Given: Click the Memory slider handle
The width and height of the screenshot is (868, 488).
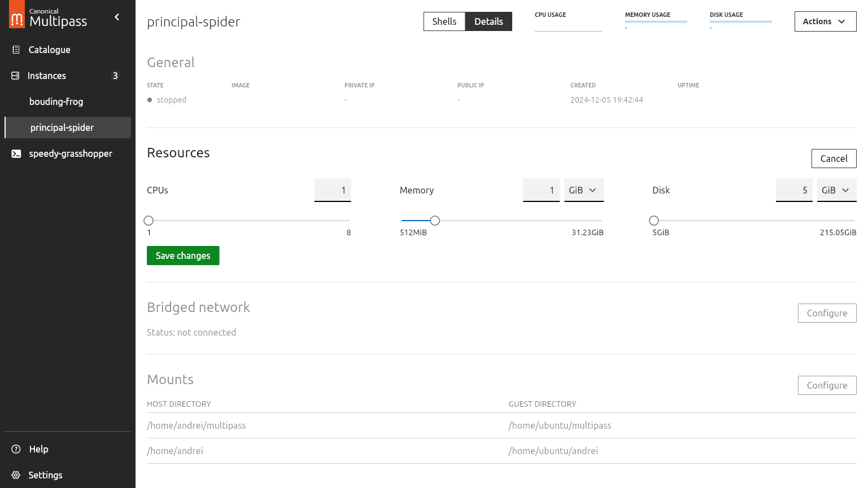Looking at the screenshot, I should point(435,221).
